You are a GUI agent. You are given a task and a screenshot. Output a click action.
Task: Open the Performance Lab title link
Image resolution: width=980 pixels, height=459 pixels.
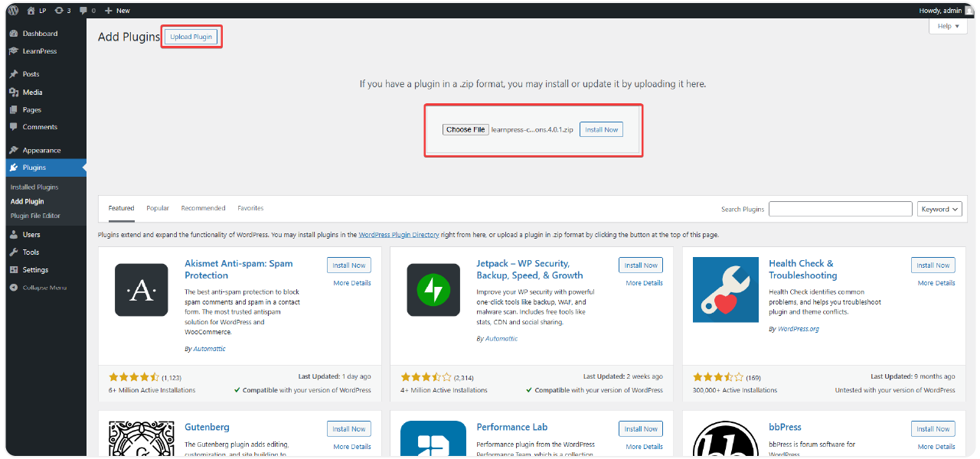click(x=512, y=427)
